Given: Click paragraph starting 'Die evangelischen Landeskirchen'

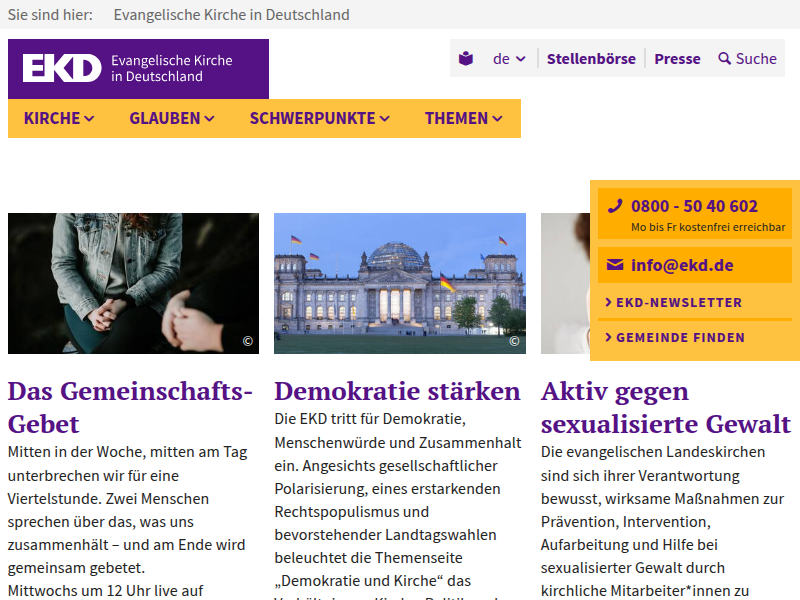Looking at the screenshot, I should pyautogui.click(x=662, y=521).
